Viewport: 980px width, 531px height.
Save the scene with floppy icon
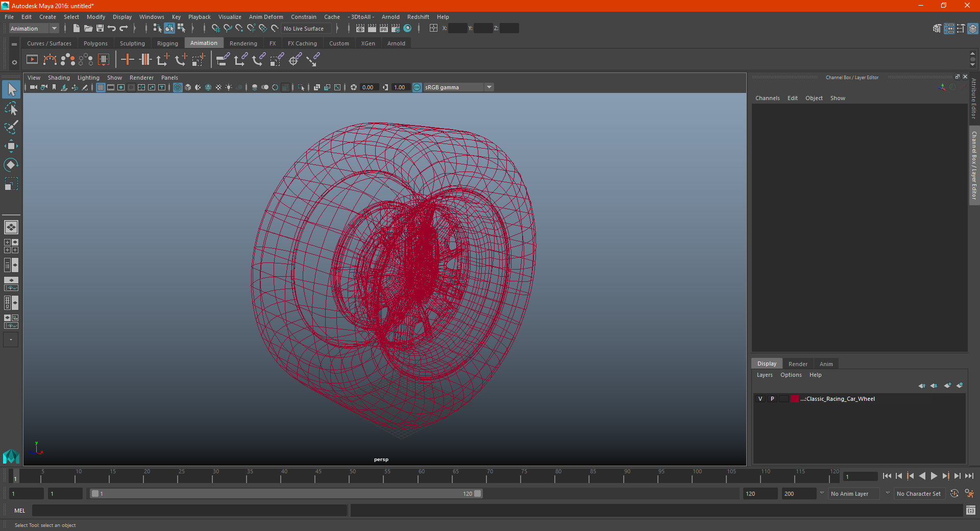(100, 29)
